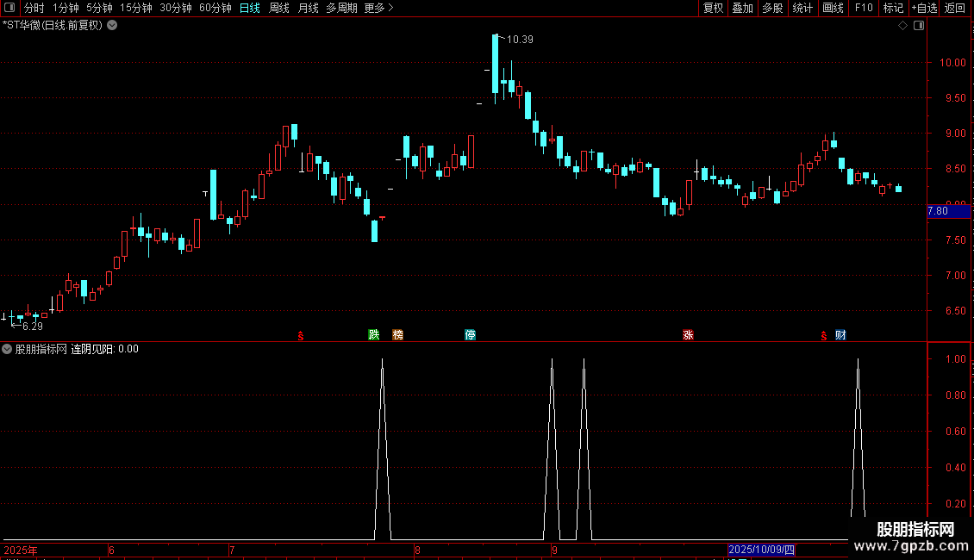
Task: Open F10 company info
Action: point(864,8)
